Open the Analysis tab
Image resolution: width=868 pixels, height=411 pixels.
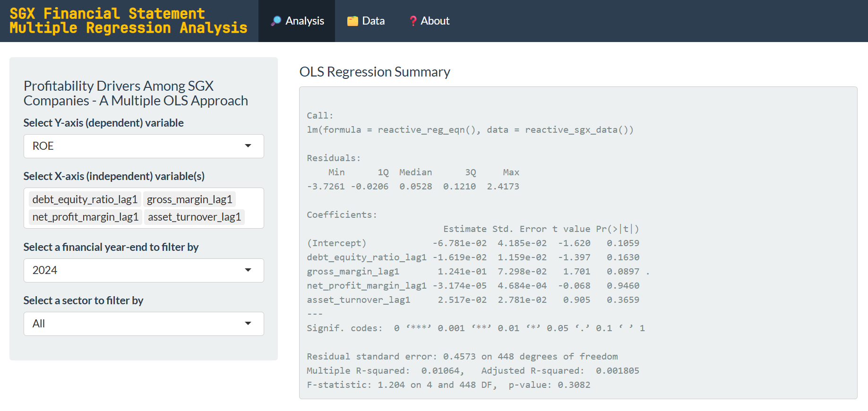click(x=297, y=21)
